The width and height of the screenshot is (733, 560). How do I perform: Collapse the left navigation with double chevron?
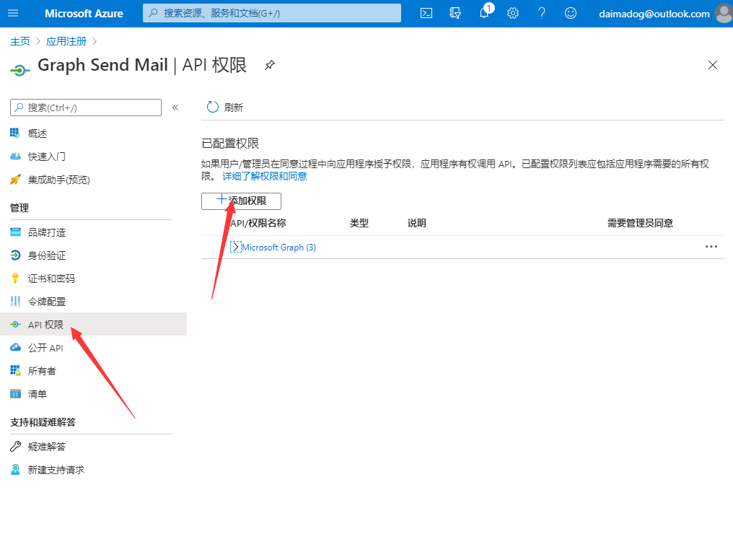175,108
